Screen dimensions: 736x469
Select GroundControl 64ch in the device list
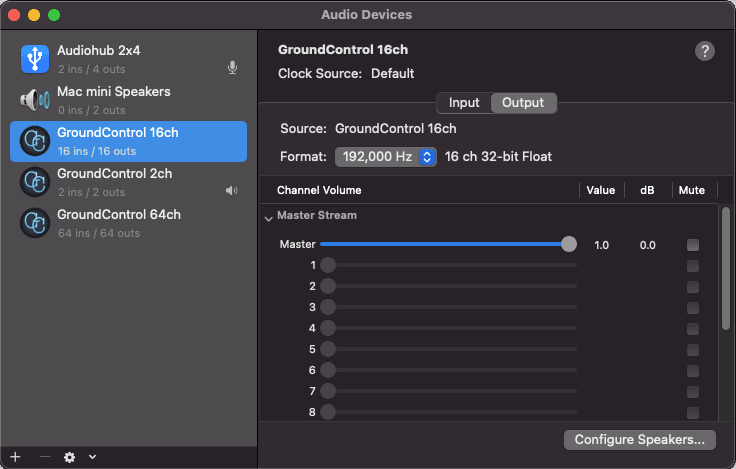[x=128, y=223]
